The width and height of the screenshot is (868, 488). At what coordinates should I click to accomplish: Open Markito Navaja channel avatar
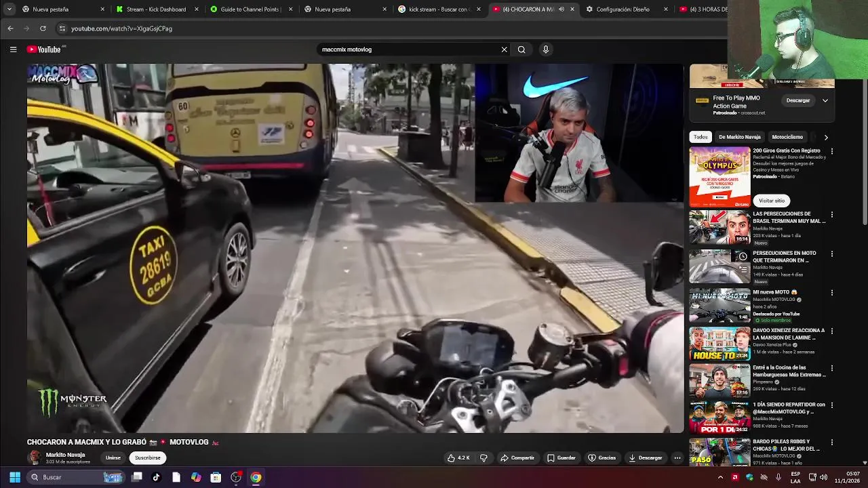34,457
